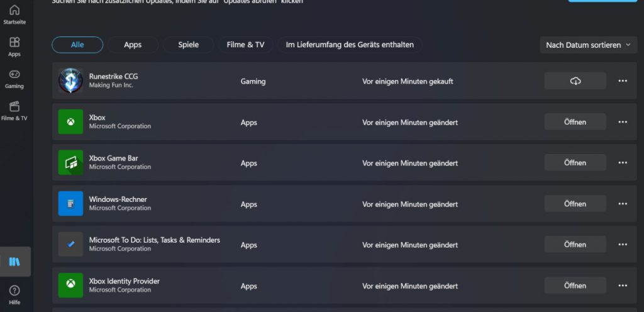The image size is (644, 312).
Task: Click Öffnen for Xbox Game Bar
Action: point(575,162)
